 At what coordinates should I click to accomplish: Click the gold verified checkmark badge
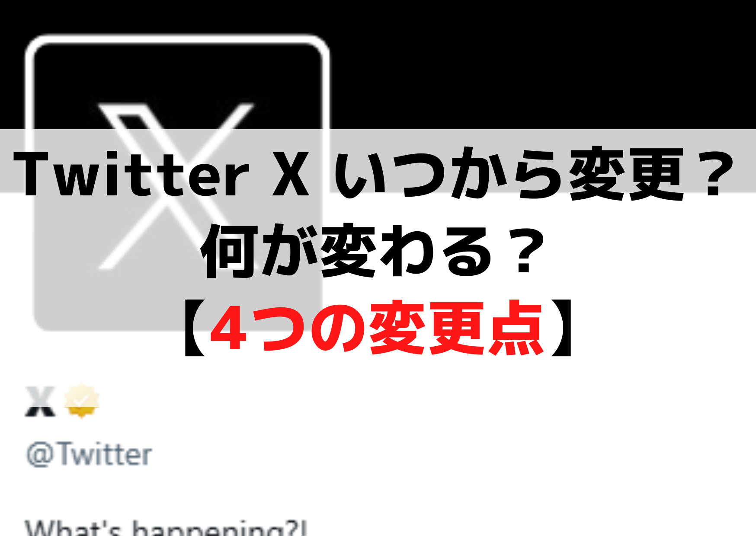81,401
